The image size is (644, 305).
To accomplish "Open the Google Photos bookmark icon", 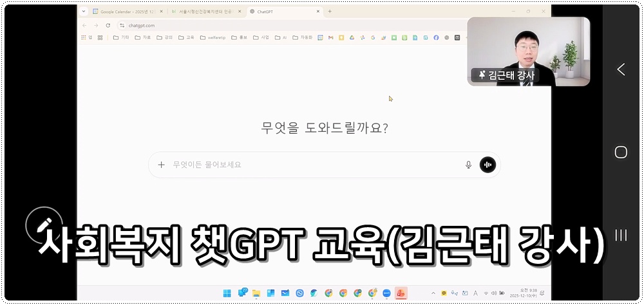I will click(362, 37).
